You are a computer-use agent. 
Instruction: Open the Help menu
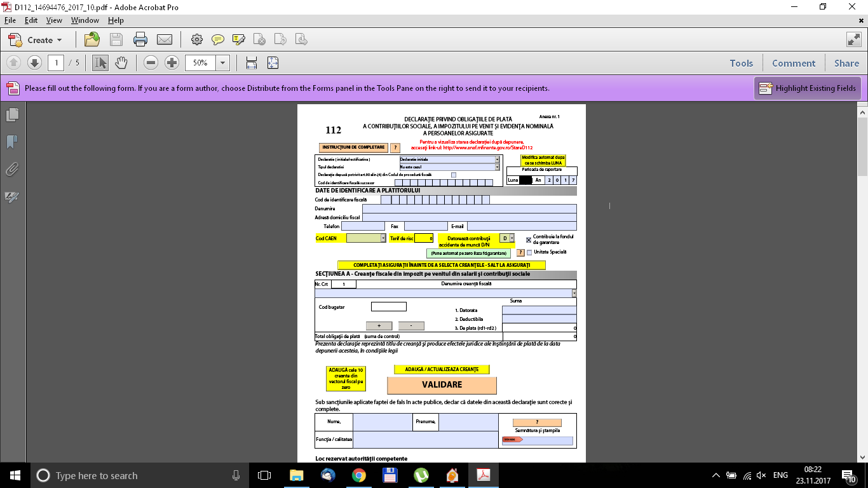click(116, 20)
